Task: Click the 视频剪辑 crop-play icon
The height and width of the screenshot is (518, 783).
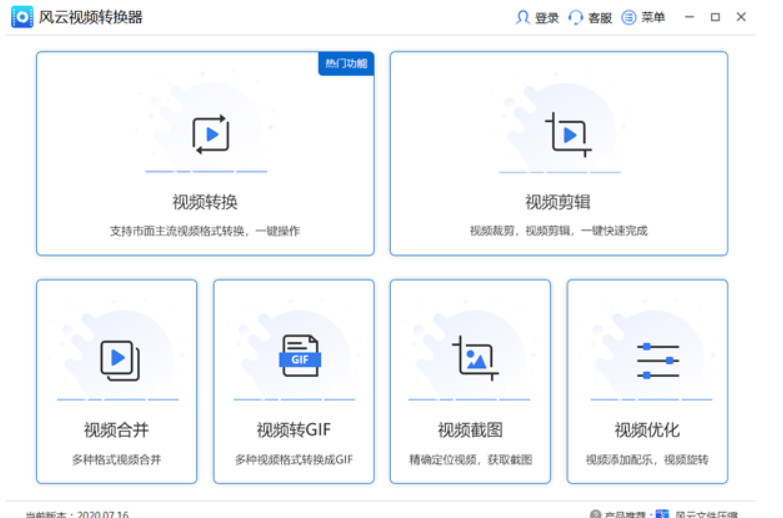Action: [568, 134]
